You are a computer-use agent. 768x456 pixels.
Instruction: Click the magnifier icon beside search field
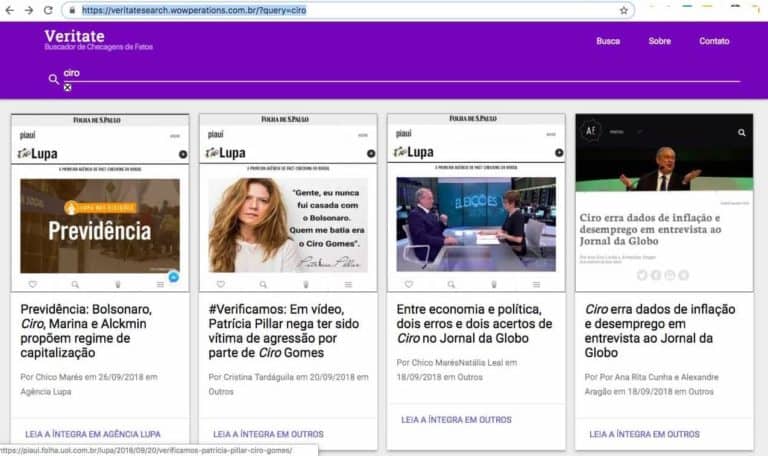[53, 79]
